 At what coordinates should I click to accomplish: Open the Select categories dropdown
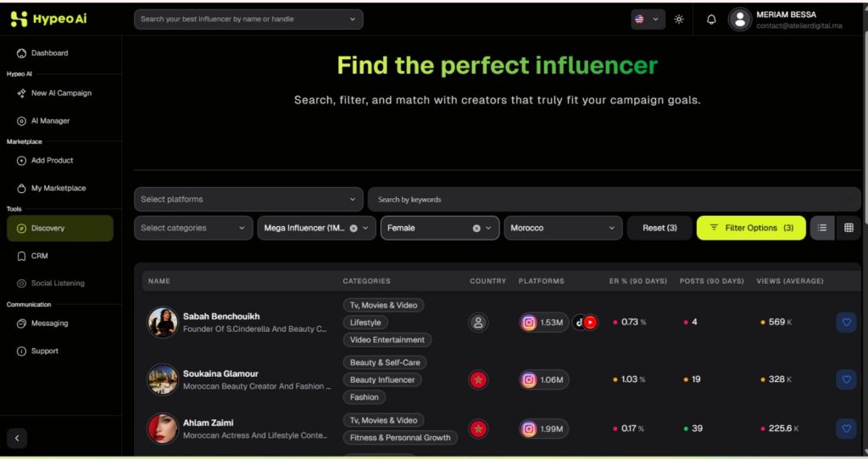point(193,228)
